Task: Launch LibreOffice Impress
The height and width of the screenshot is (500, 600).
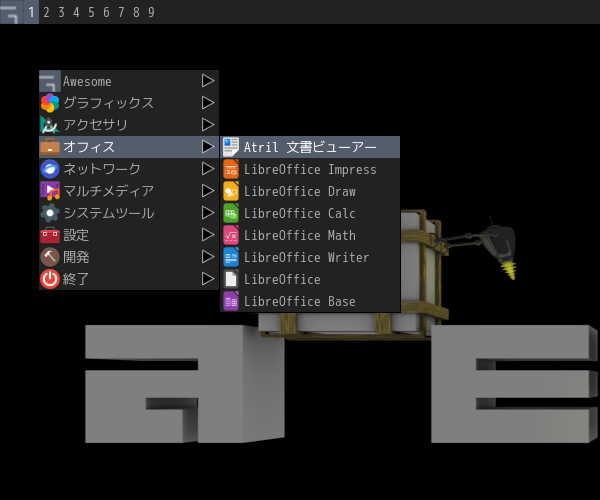Action: point(310,169)
